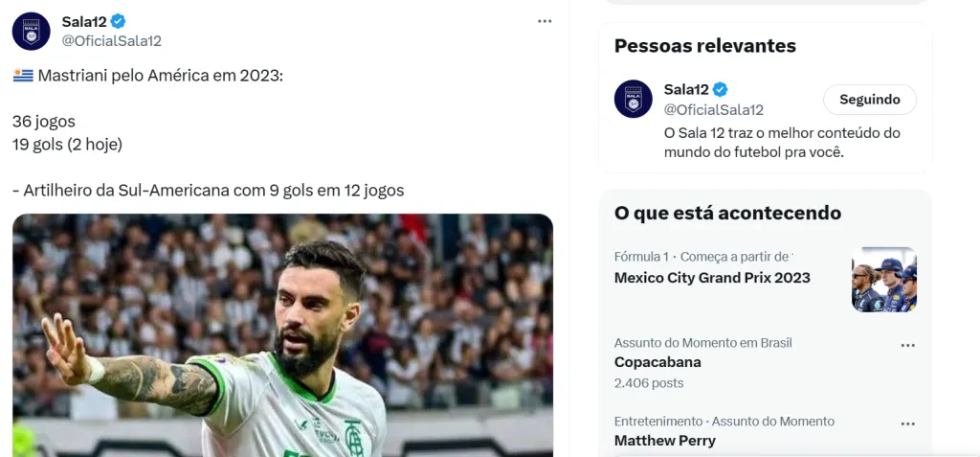The width and height of the screenshot is (980, 457).
Task: Click the Sala12 avatar in the tweet header
Action: (31, 31)
